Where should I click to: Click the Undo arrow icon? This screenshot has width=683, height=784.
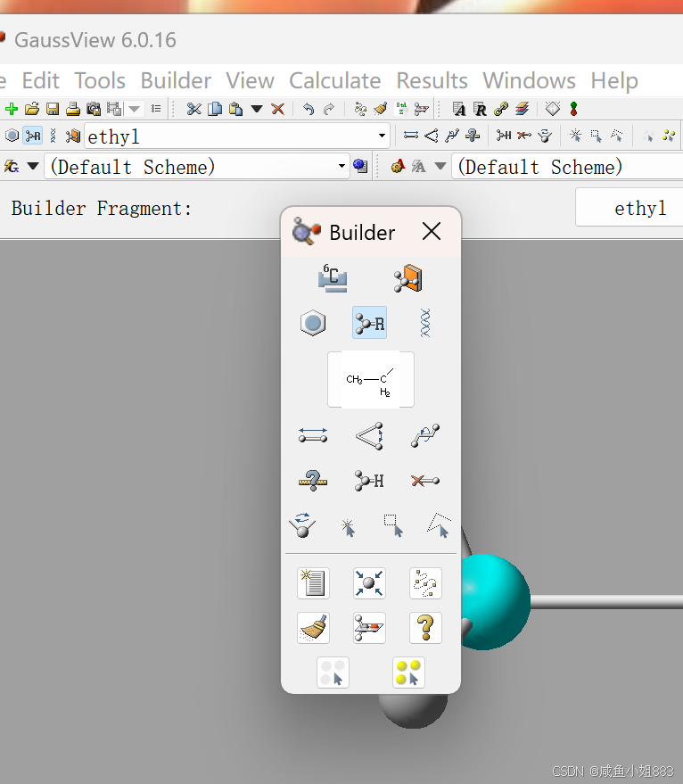(x=309, y=109)
